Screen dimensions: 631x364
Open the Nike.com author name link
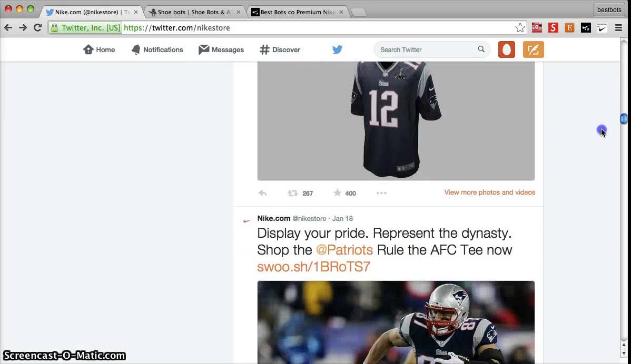[x=274, y=218]
